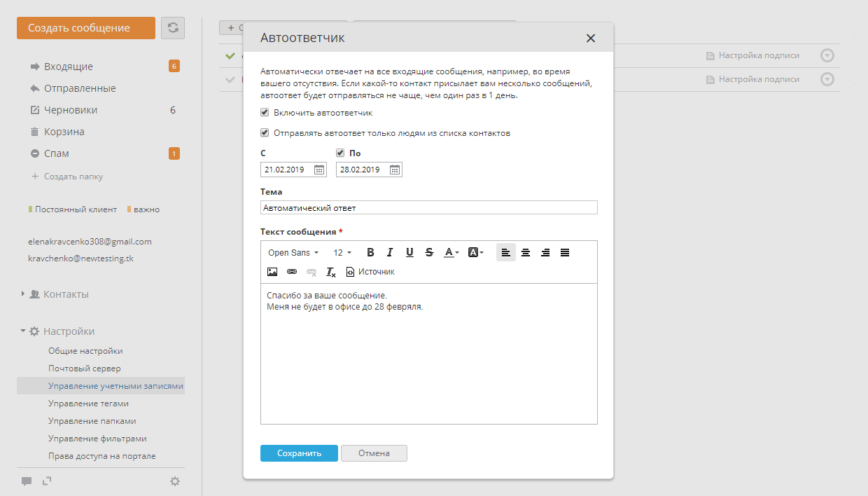Click the unlink toolbar icon
The height and width of the screenshot is (496, 868).
point(311,272)
